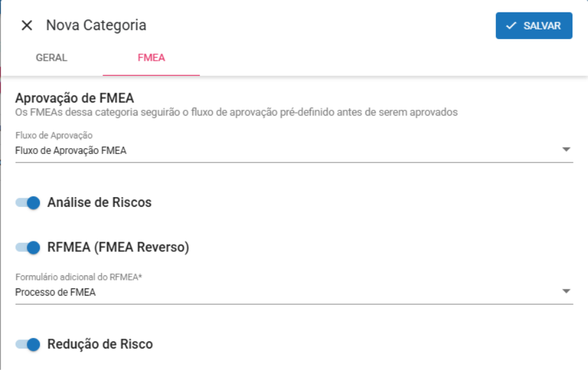Disable the Análise de Riscos switch
The width and height of the screenshot is (588, 370).
point(28,202)
